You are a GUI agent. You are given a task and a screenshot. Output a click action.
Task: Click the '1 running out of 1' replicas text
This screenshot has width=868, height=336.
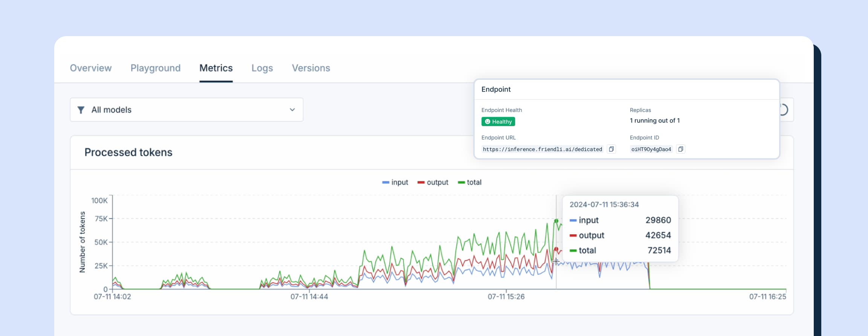pyautogui.click(x=655, y=121)
